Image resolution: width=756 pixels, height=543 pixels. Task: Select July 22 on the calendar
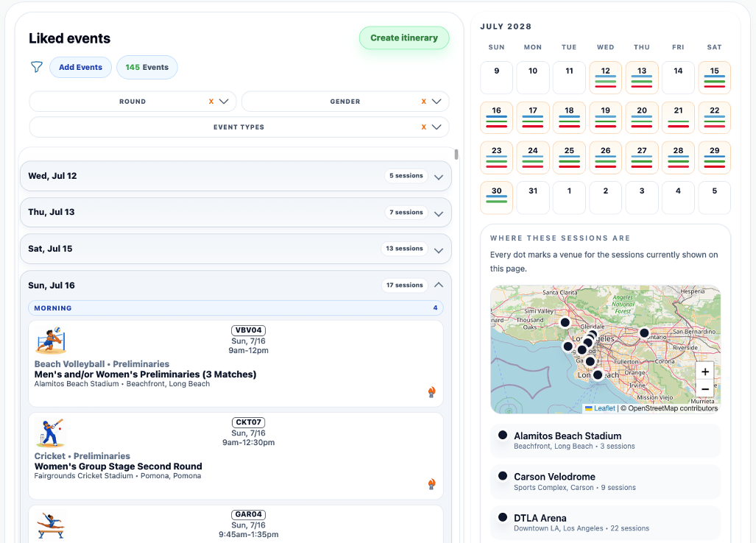click(715, 117)
